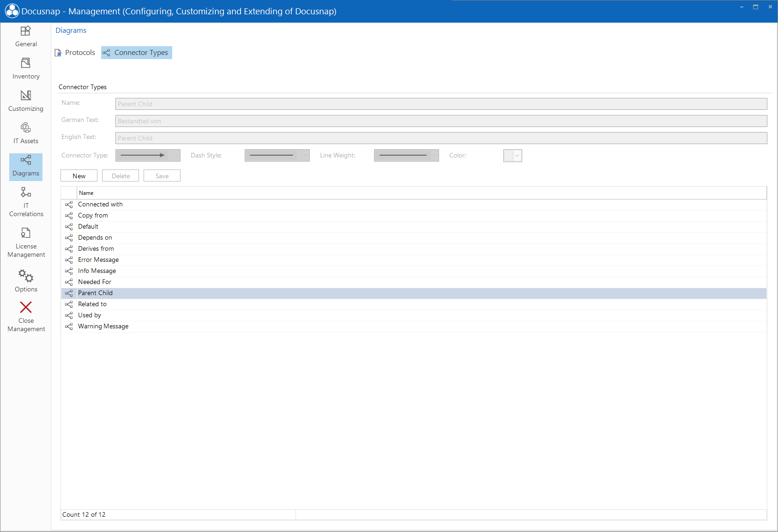This screenshot has height=532, width=778.
Task: Select the Derives from row
Action: click(414, 249)
